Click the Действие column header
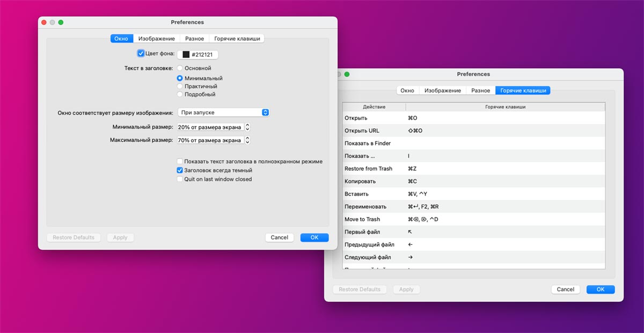Screen dimensions: 644x333 (374, 107)
